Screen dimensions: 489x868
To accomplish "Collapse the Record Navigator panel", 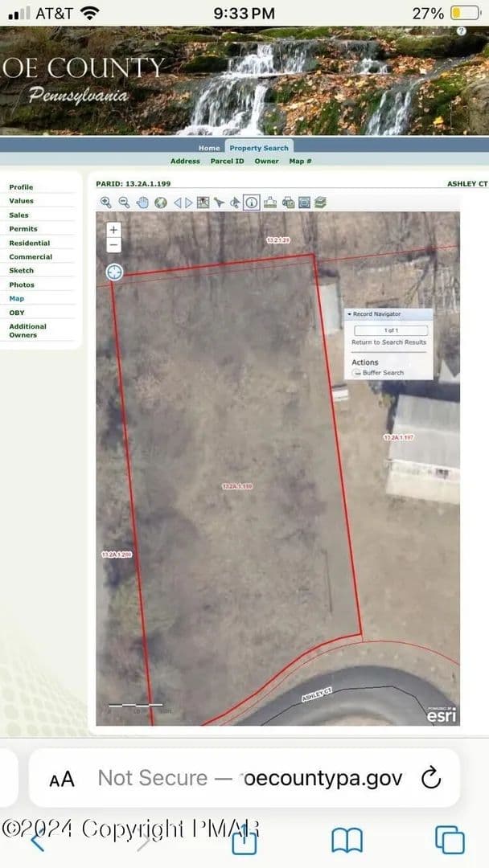I will coord(349,314).
